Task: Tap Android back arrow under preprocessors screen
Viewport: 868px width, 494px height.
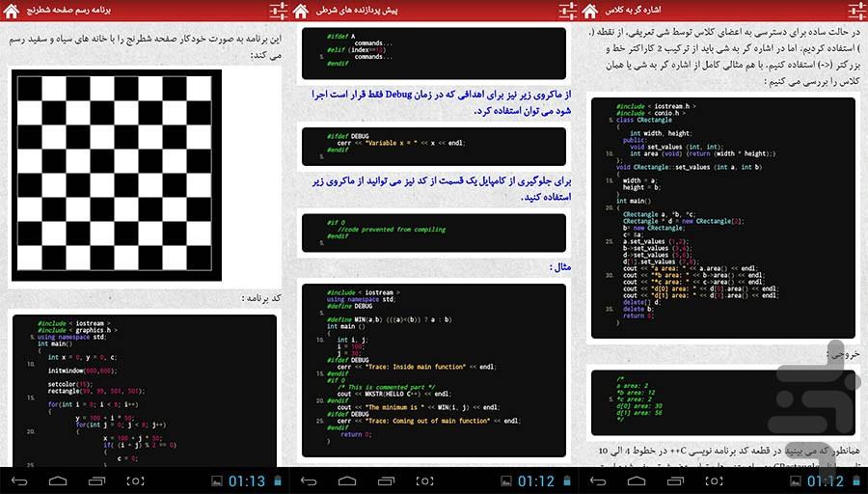Action: click(x=309, y=480)
